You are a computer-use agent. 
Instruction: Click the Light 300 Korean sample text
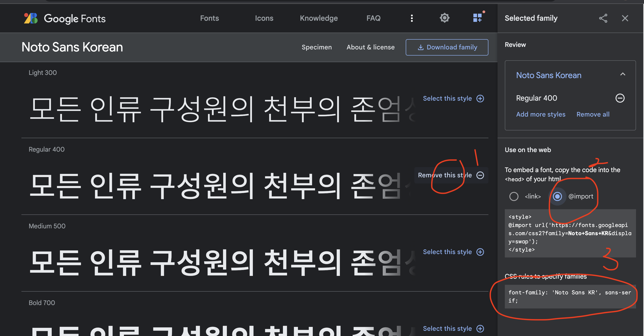pos(223,109)
